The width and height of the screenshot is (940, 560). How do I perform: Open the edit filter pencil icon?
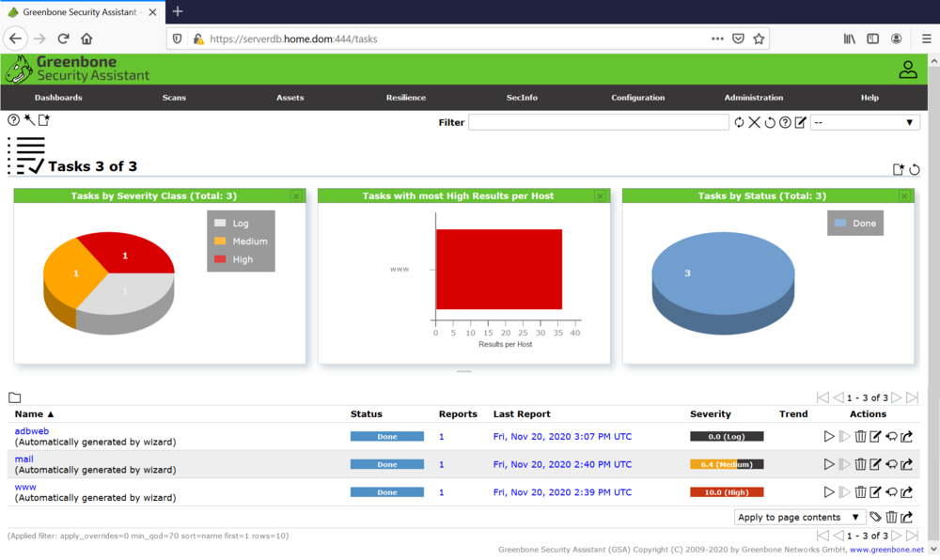click(x=800, y=122)
